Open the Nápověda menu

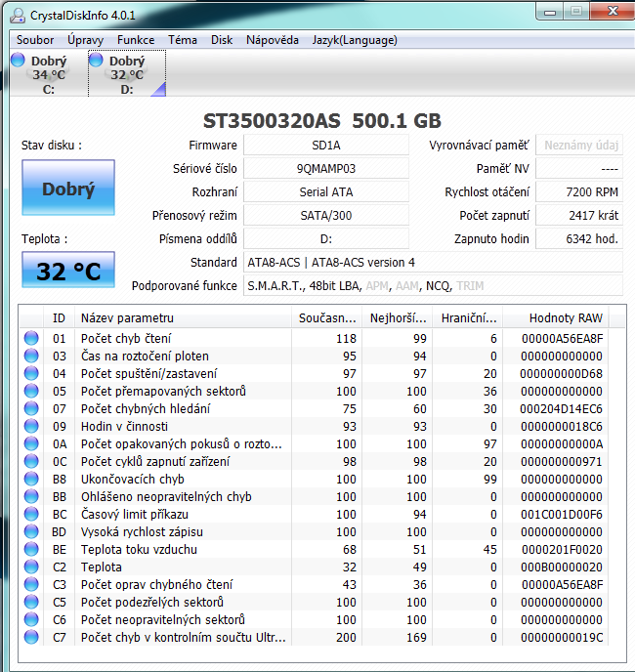click(x=273, y=40)
